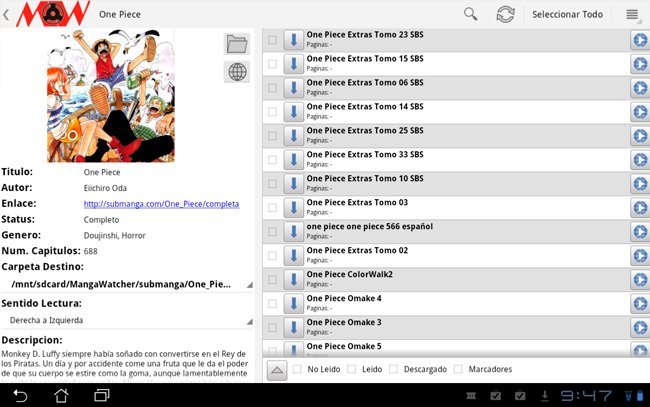
Task: Read One Piece Extras Tomo 15 SBS
Action: point(639,64)
